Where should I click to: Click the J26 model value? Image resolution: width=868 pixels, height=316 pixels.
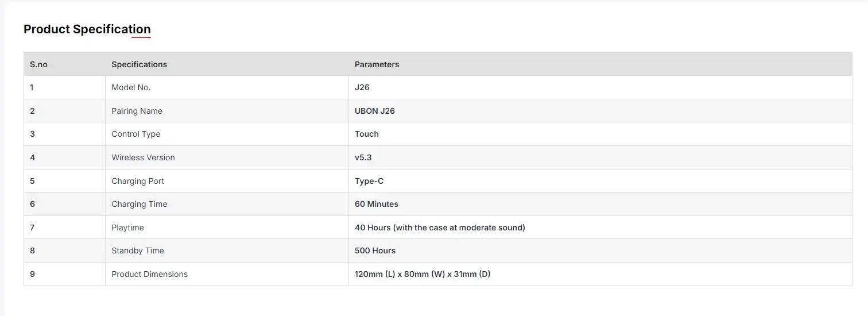click(x=362, y=87)
